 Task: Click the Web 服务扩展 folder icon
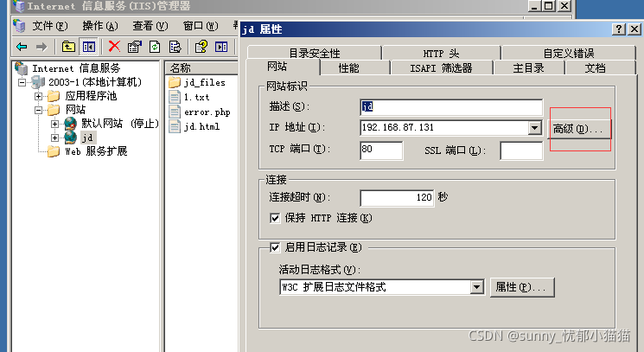pos(54,151)
